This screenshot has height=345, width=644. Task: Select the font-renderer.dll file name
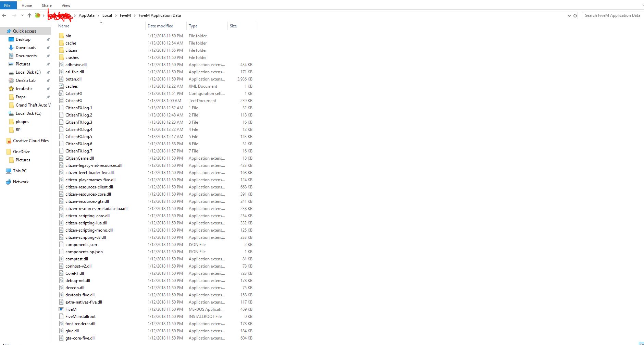(80, 324)
